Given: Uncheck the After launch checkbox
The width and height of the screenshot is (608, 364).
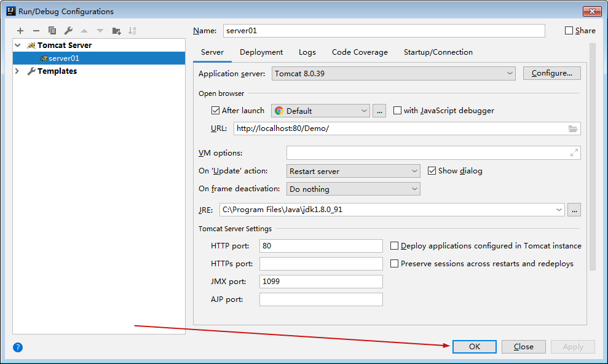Looking at the screenshot, I should 215,111.
